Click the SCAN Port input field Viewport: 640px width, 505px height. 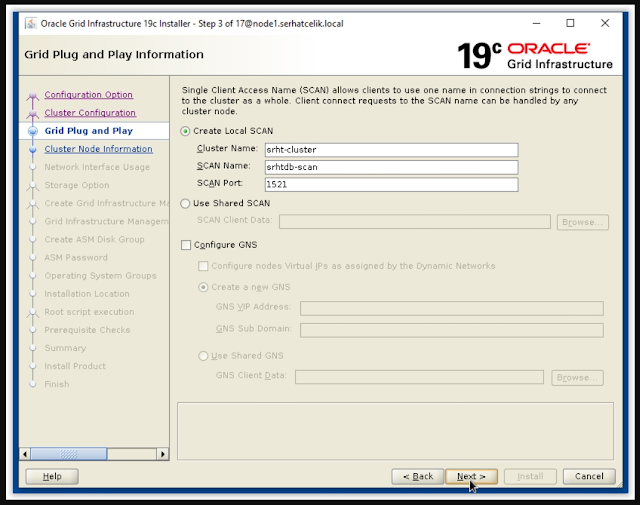click(x=391, y=185)
